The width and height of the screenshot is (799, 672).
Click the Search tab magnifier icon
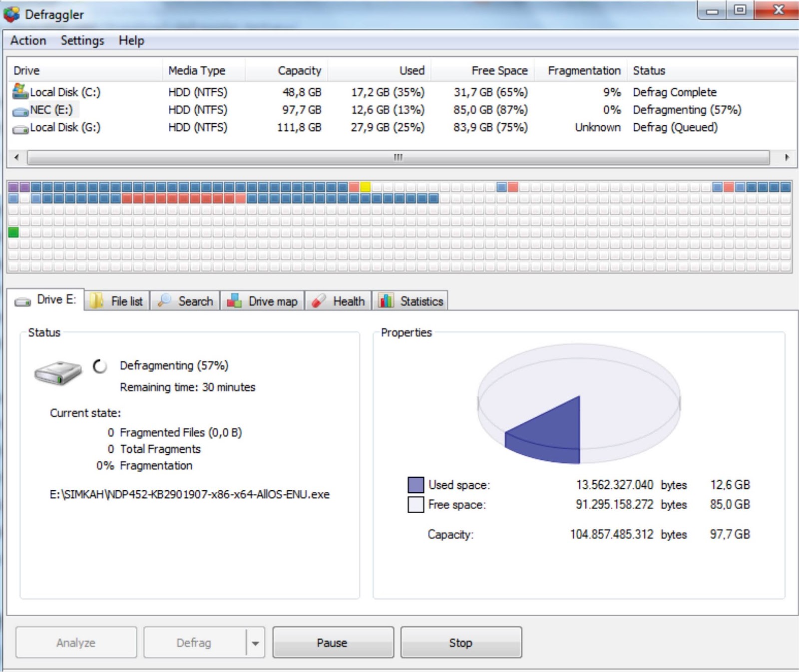[x=164, y=301]
